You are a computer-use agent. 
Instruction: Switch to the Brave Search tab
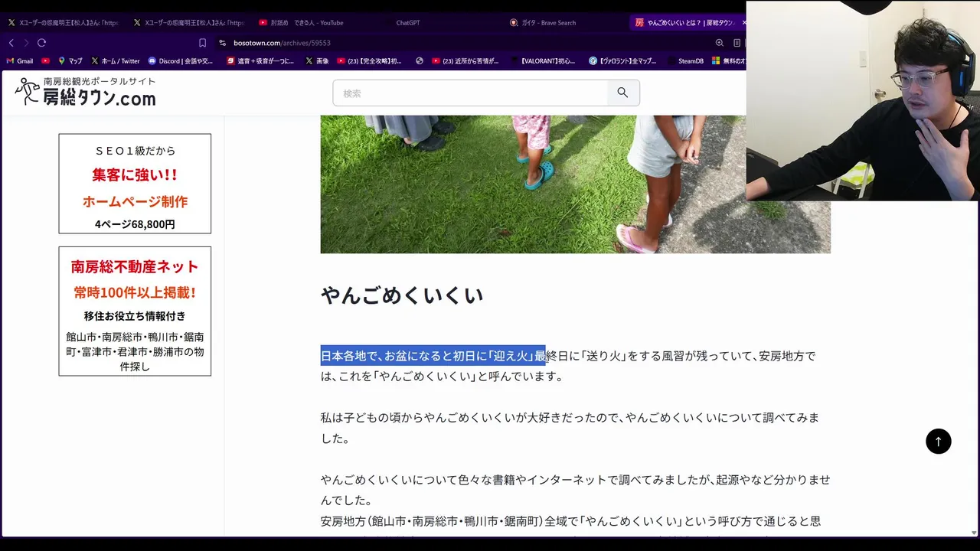[x=565, y=23]
